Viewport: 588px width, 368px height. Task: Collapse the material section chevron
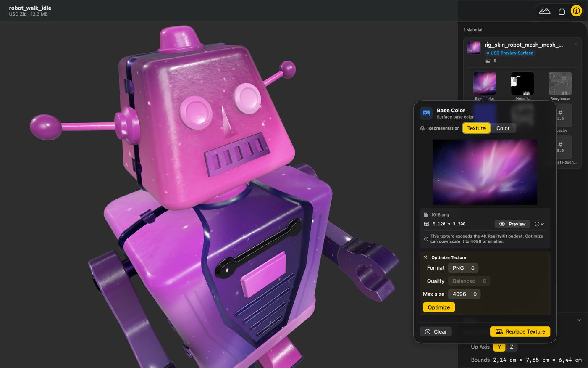coord(576,44)
